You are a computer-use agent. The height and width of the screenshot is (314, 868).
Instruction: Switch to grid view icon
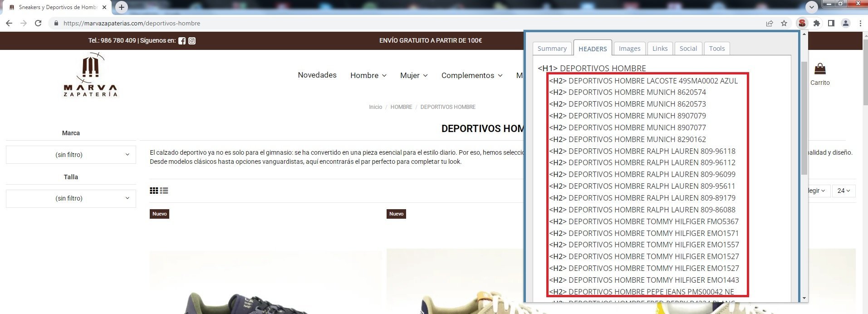click(154, 191)
